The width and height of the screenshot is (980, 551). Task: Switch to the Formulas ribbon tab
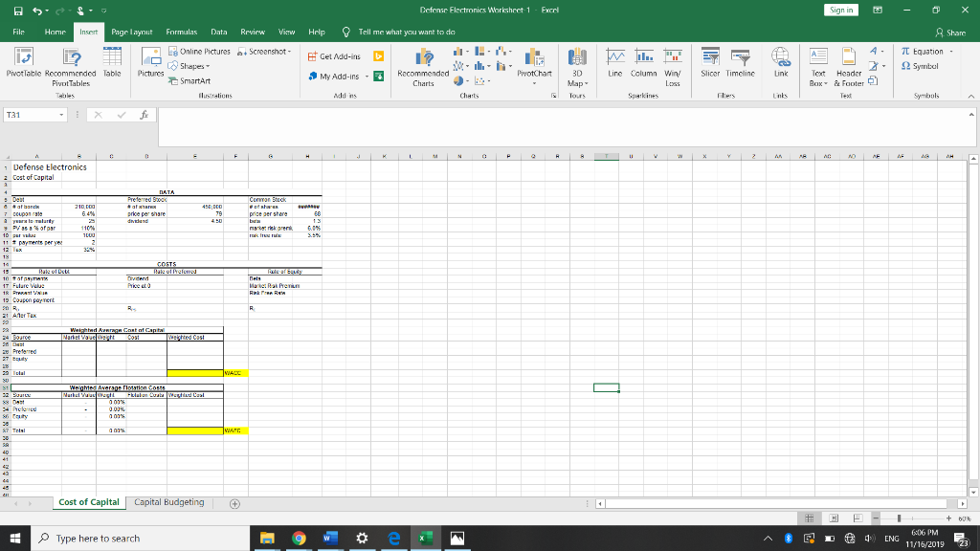[x=181, y=31]
